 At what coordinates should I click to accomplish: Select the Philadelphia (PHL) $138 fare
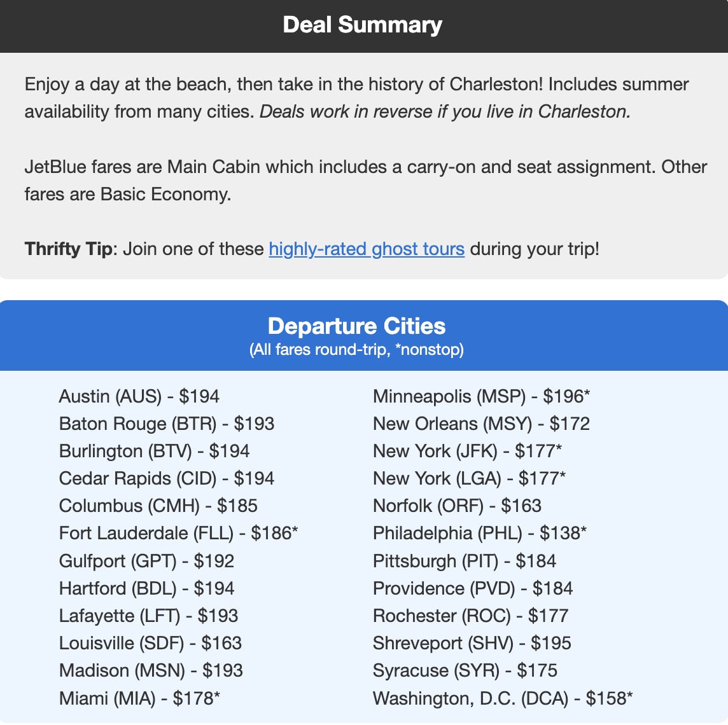click(x=480, y=533)
